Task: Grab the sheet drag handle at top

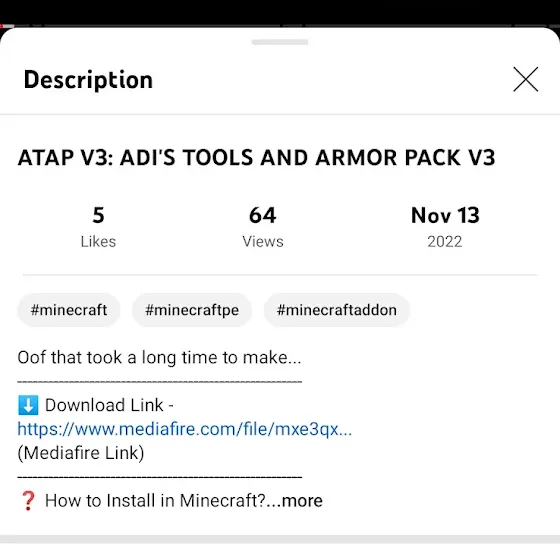Action: point(280,42)
